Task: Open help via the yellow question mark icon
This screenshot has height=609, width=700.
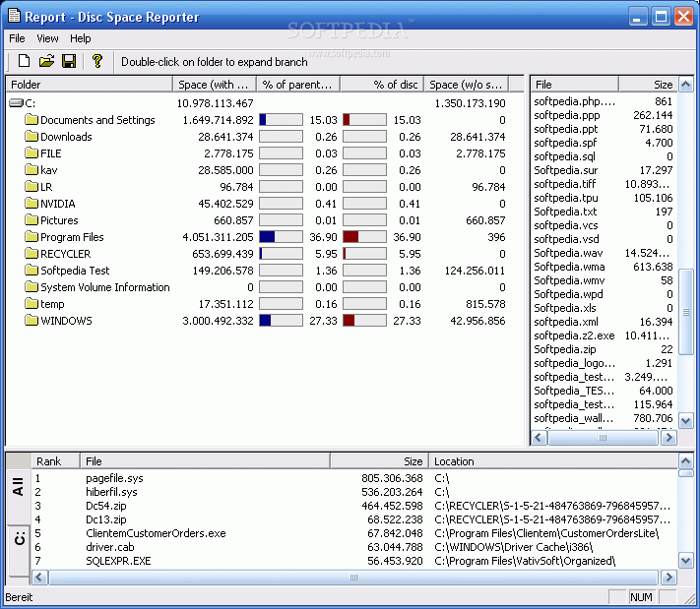Action: (x=96, y=61)
